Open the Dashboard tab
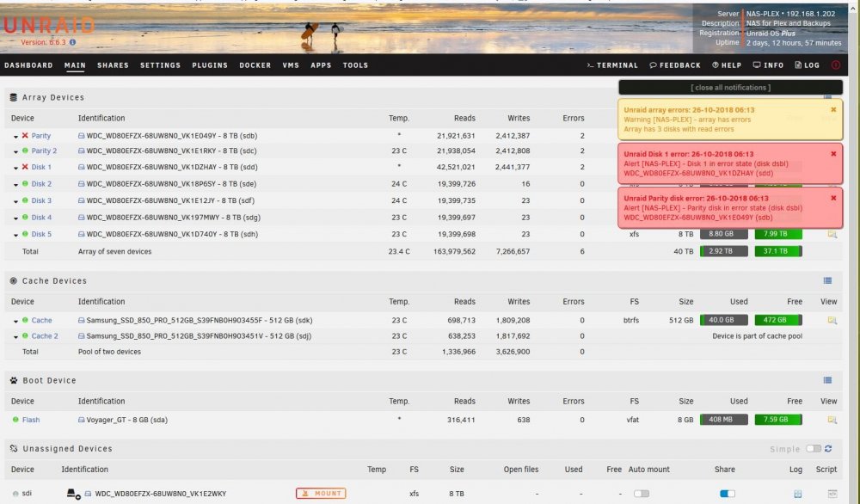The width and height of the screenshot is (860, 504). click(x=28, y=65)
